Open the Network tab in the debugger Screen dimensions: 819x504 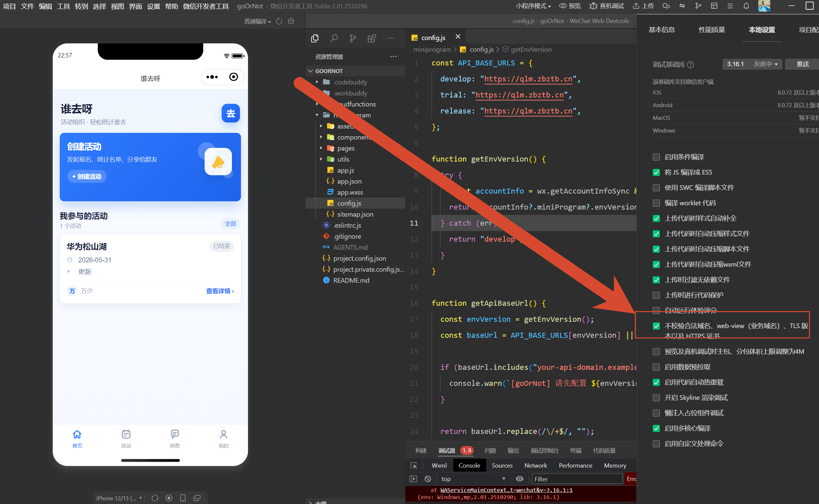pyautogui.click(x=535, y=465)
